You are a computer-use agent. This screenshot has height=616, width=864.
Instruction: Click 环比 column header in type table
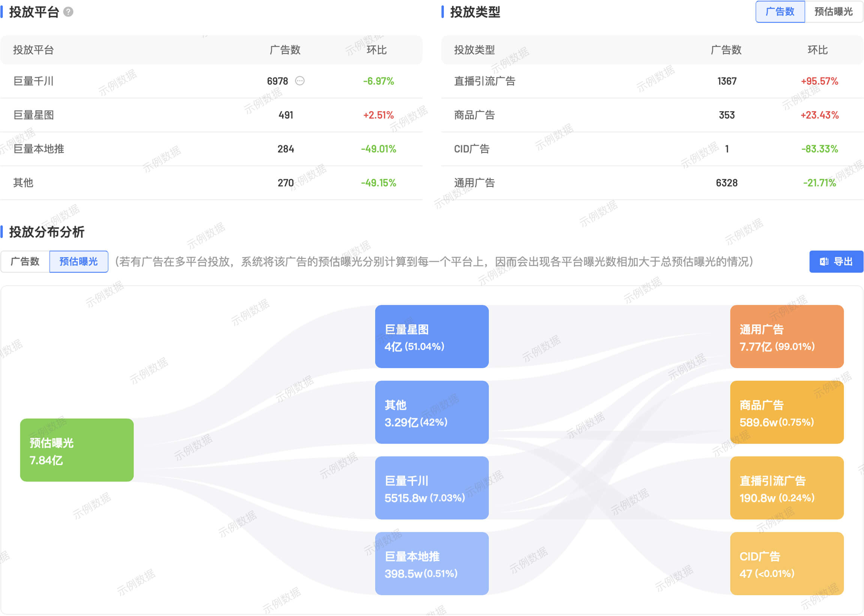817,50
